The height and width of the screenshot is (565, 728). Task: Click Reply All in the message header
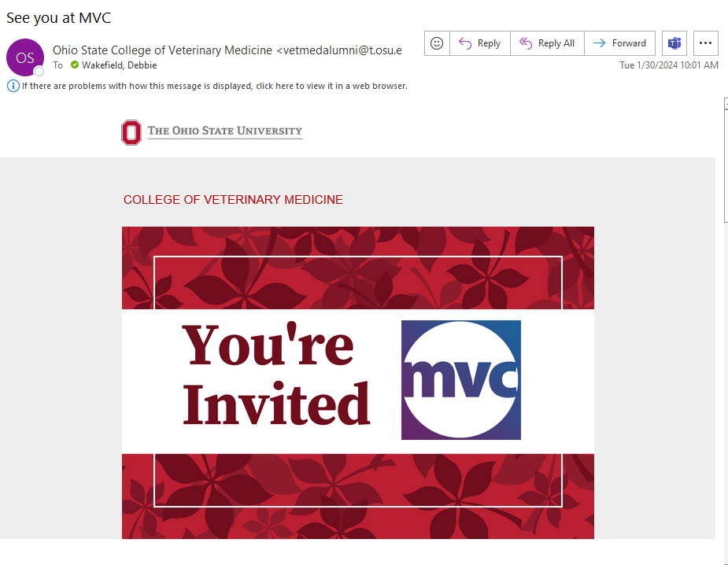tap(547, 43)
